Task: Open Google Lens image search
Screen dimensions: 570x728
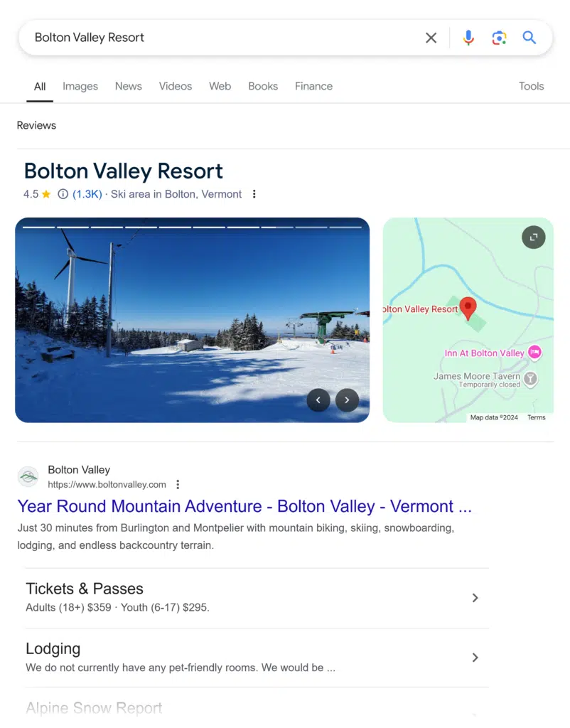Action: (499, 38)
